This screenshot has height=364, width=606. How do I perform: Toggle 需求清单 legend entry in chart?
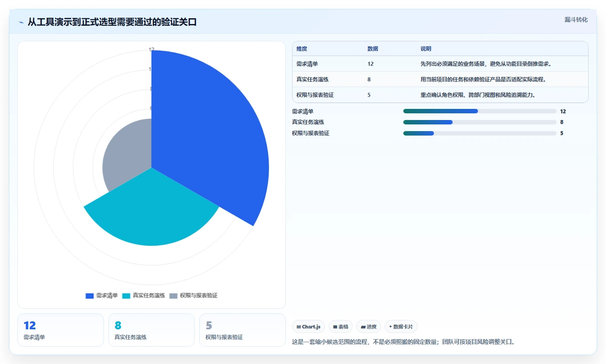click(102, 296)
